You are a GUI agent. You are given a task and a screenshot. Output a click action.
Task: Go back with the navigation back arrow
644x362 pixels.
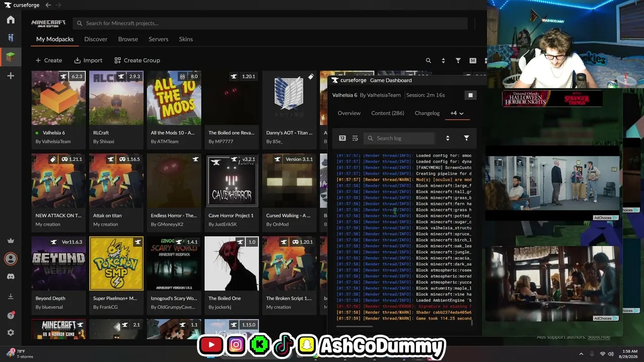coord(48,5)
